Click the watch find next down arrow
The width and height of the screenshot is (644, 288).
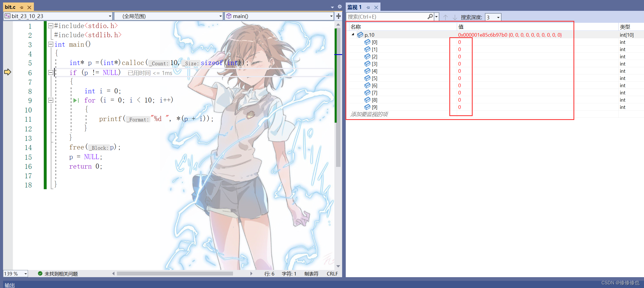point(455,17)
